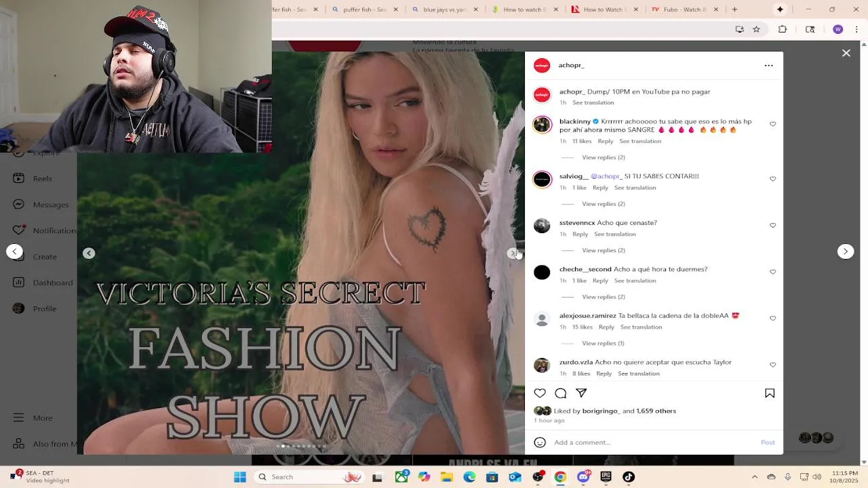Image resolution: width=868 pixels, height=488 pixels.
Task: Click the comment bubble icon under the post
Action: 561,393
